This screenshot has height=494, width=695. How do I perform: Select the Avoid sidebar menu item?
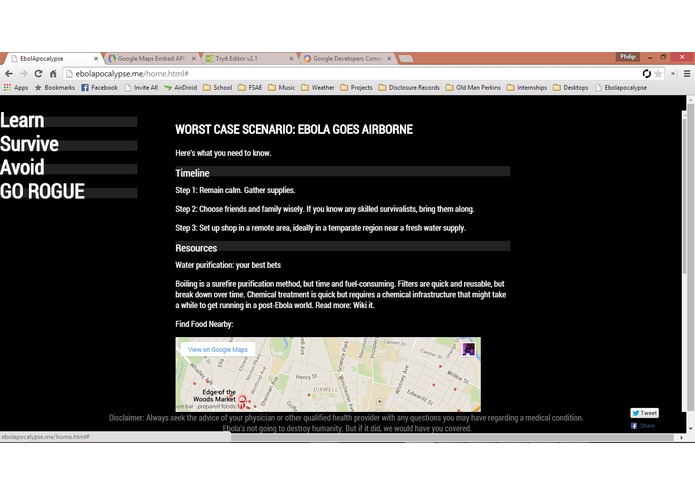tap(22, 167)
